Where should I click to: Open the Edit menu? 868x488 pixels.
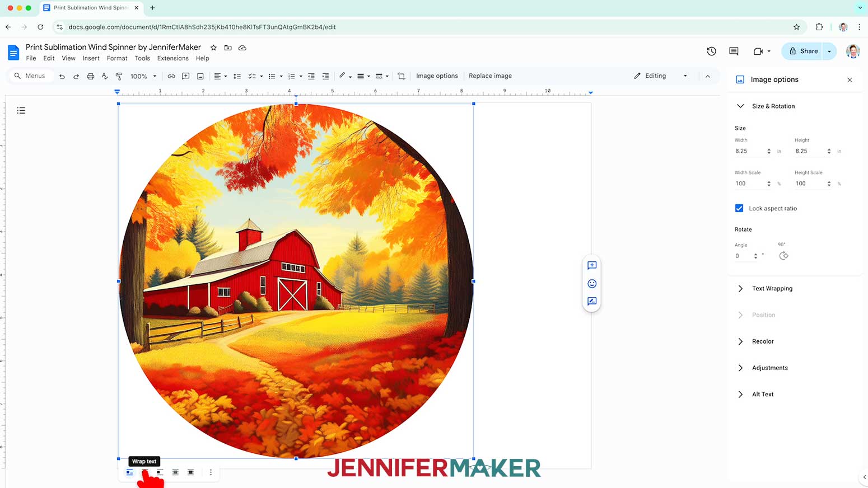[x=49, y=58]
